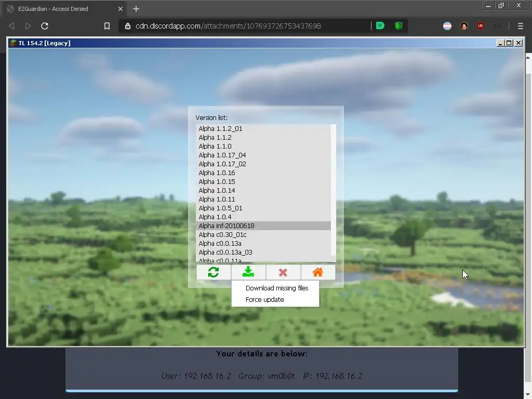Select Alpha 1.1.2 in version list
Image resolution: width=532 pixels, height=399 pixels.
click(x=263, y=137)
